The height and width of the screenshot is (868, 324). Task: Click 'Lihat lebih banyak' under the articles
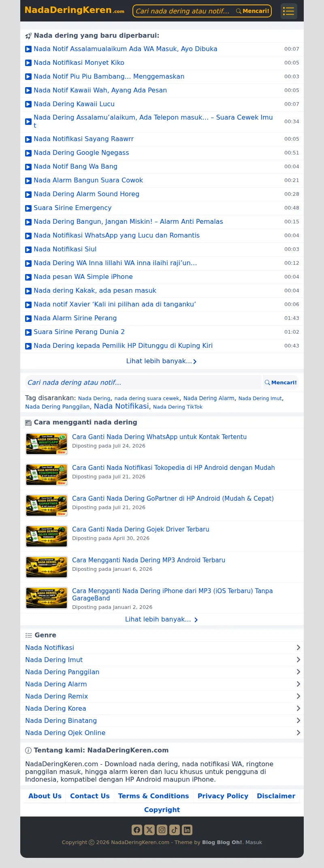162,619
